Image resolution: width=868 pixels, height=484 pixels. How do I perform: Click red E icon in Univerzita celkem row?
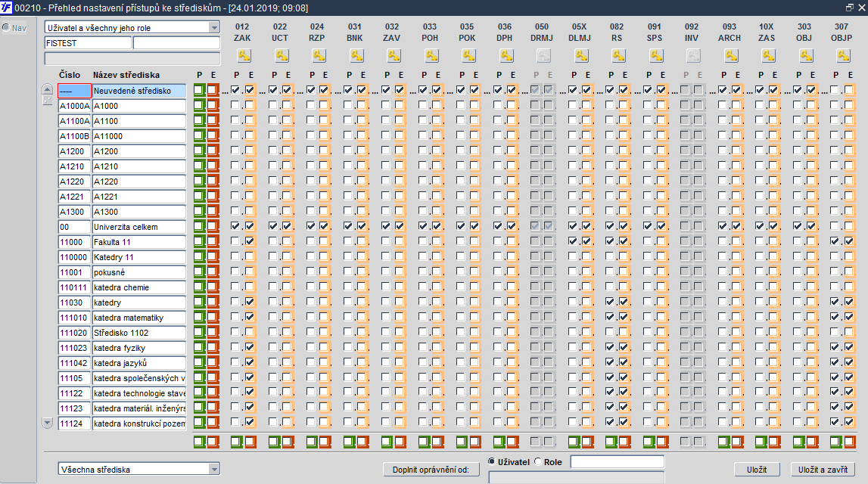(213, 227)
